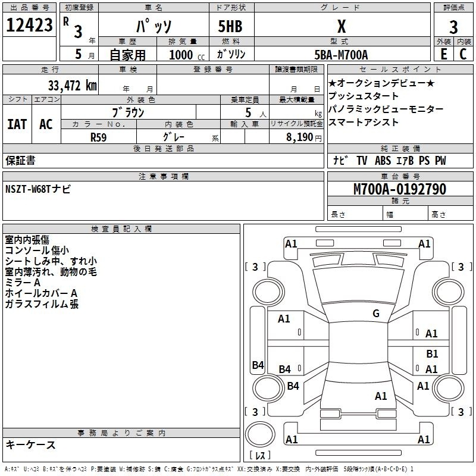
Task: Select the inspector note ミラーA
Action: (x=23, y=283)
